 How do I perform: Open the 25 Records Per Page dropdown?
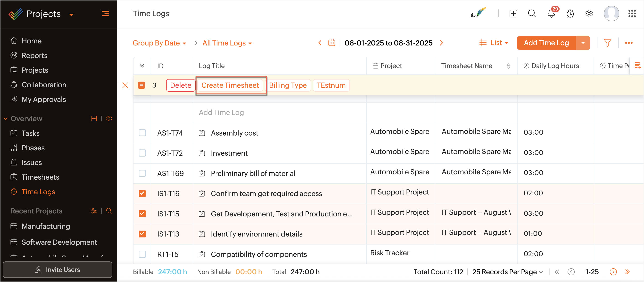tap(508, 272)
